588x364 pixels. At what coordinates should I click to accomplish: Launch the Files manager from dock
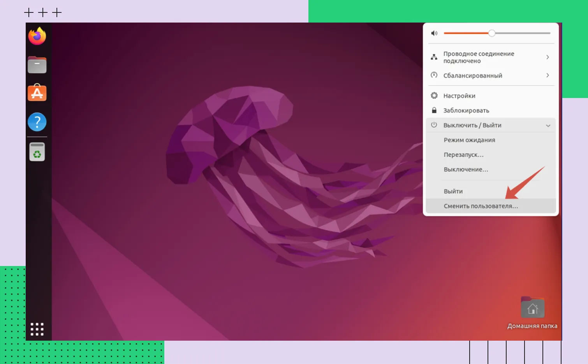pos(37,65)
